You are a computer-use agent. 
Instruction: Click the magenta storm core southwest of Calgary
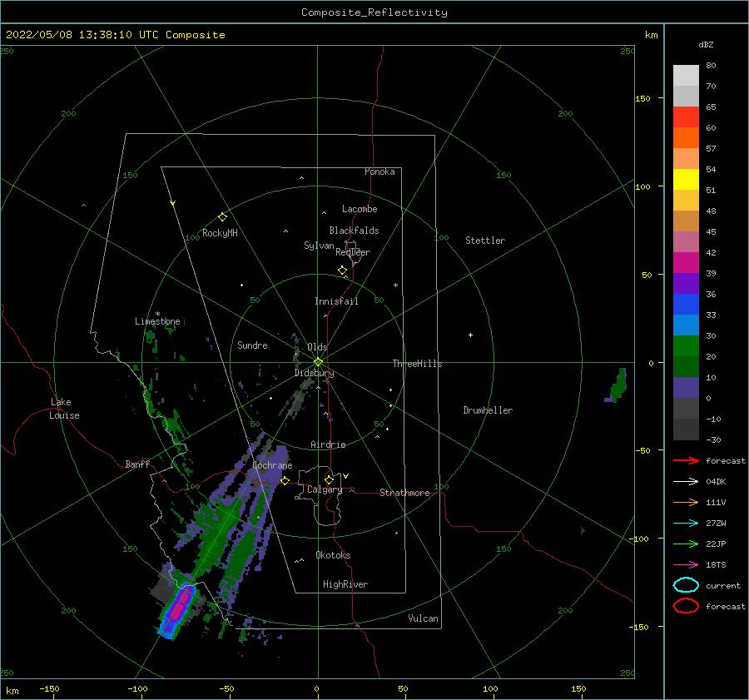(x=179, y=608)
